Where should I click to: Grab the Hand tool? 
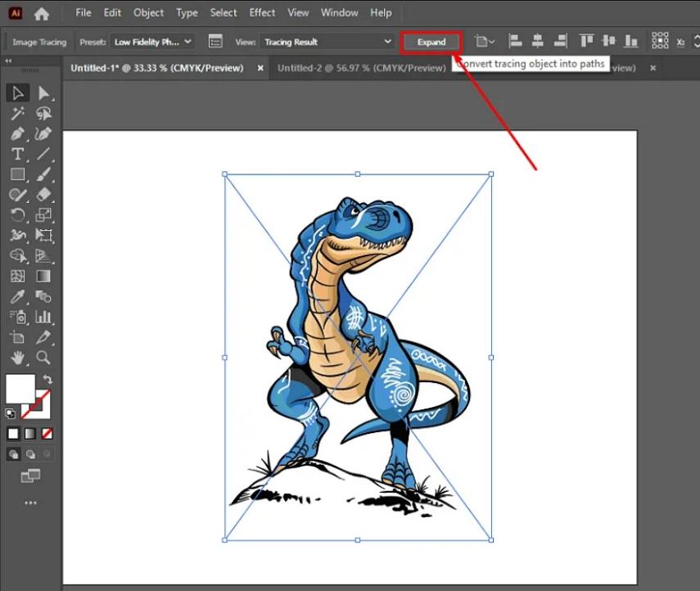pos(18,358)
